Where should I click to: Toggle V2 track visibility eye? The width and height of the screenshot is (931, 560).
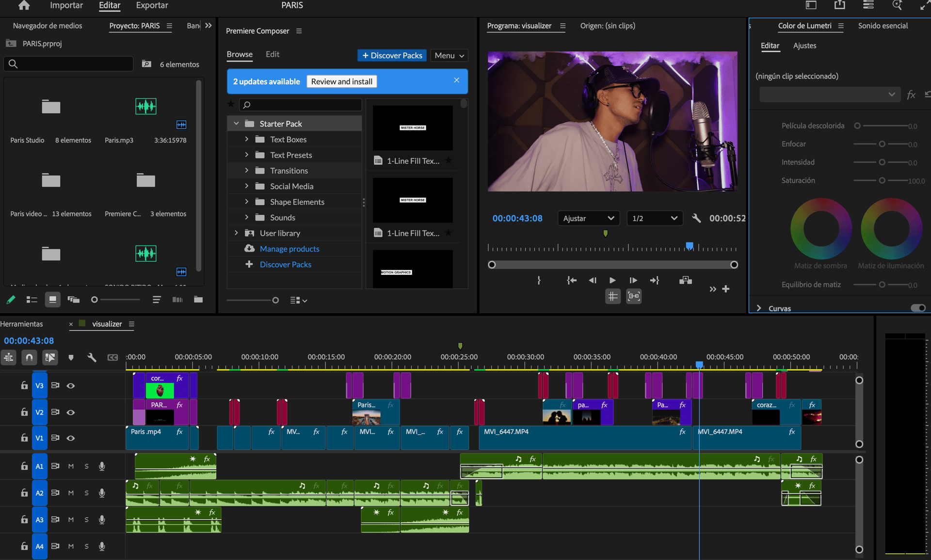click(x=71, y=412)
